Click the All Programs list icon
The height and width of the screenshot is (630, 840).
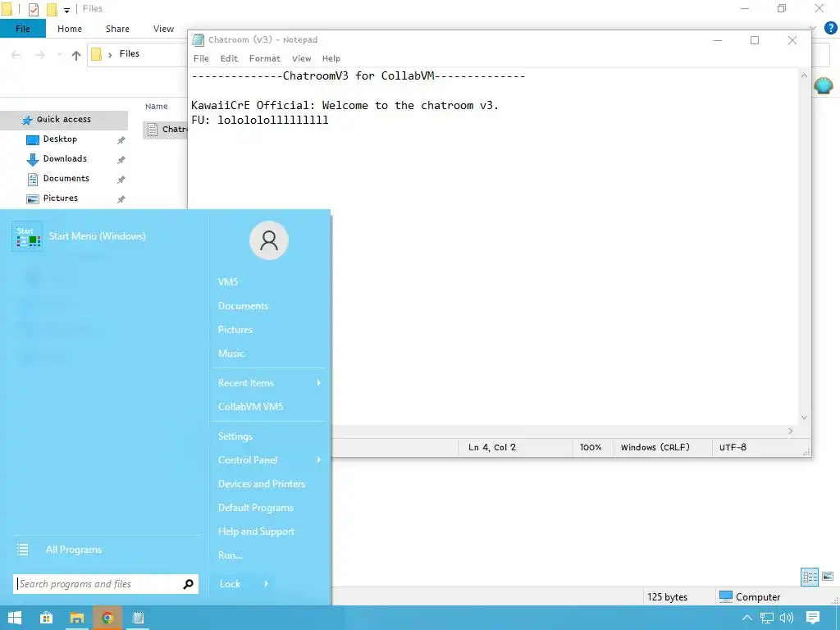click(22, 550)
